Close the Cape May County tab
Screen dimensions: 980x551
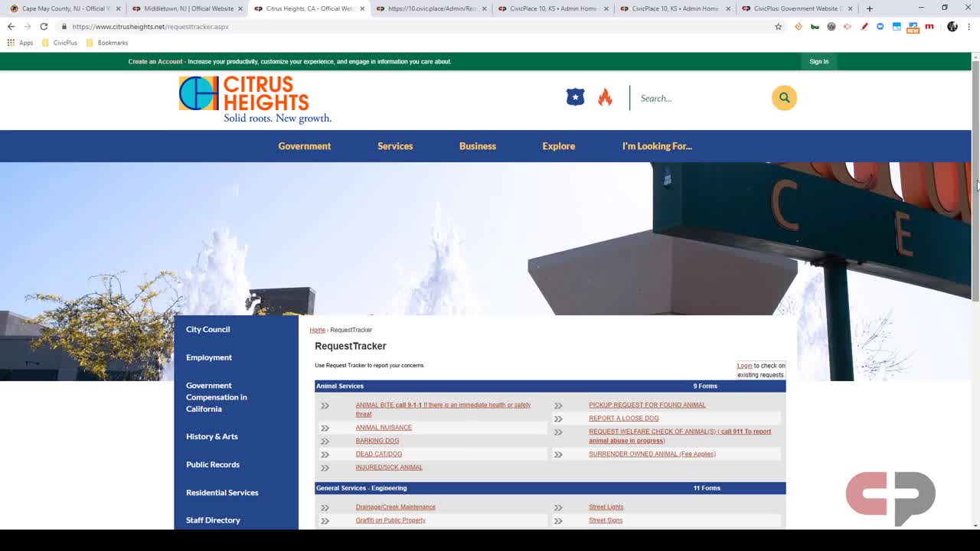pos(118,8)
